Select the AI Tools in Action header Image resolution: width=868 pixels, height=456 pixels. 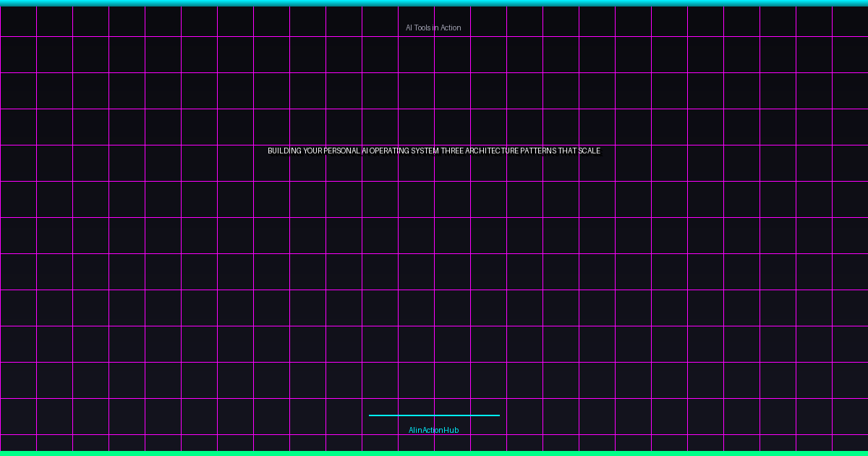click(x=433, y=28)
